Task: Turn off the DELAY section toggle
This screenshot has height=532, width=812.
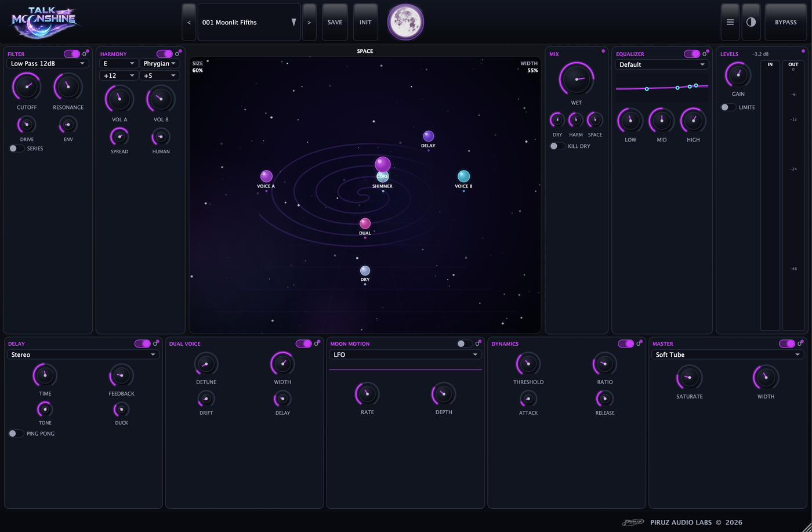Action: (x=143, y=343)
